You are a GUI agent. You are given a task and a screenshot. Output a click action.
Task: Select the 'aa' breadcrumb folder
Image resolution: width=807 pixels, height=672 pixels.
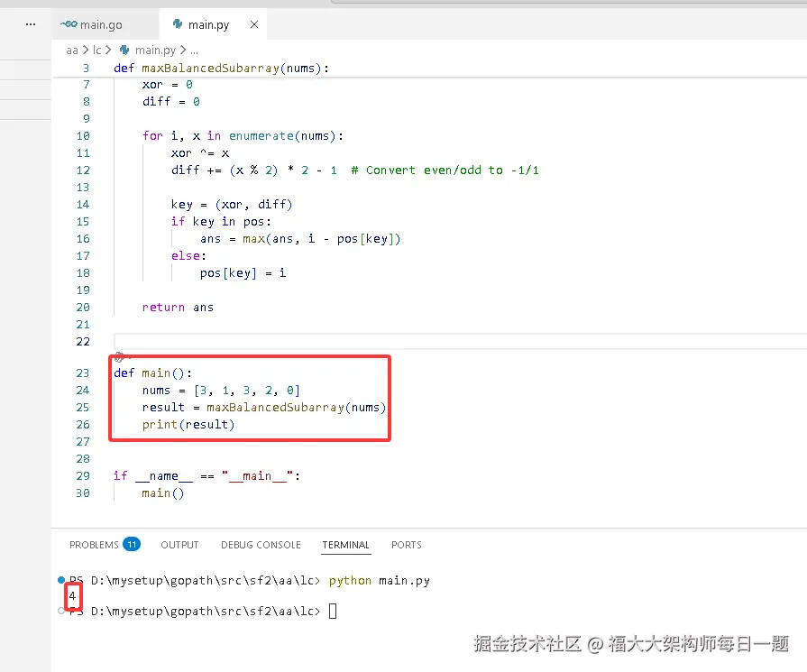(x=72, y=51)
